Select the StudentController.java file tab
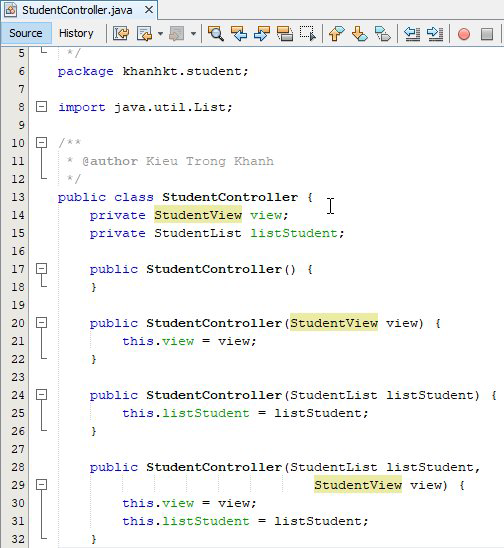The height and width of the screenshot is (548, 504). [79, 10]
